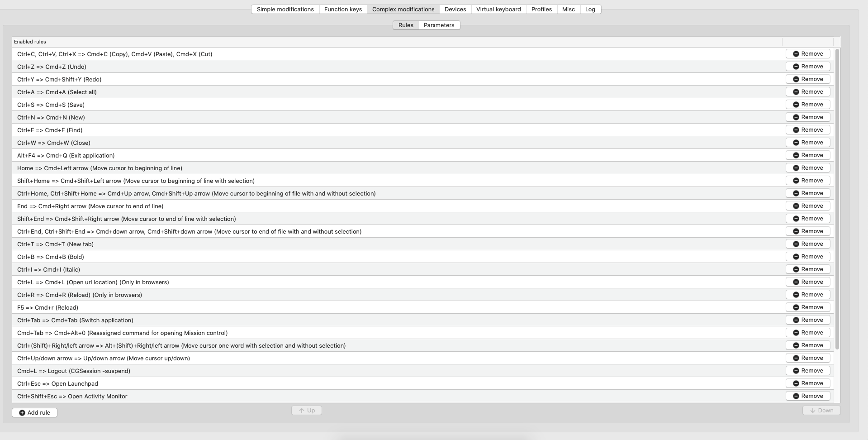Screen dimensions: 868x440
Task: Click minus icon for Ctrl+S Save rule
Action: [x=796, y=105]
